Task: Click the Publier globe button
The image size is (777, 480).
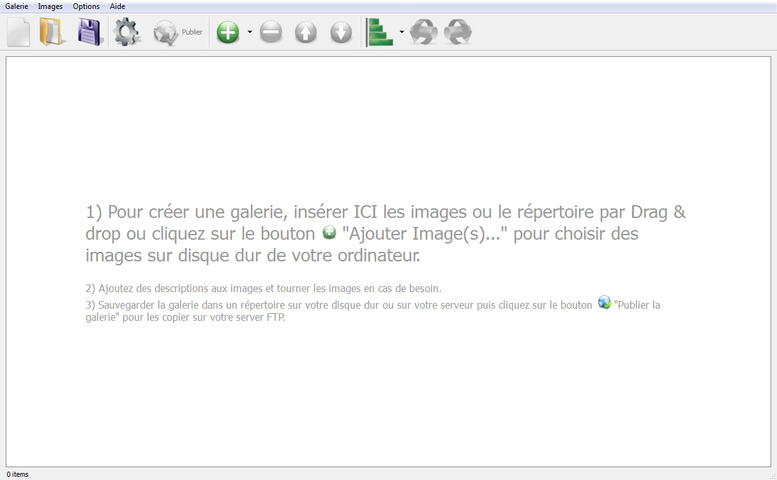Action: coord(177,33)
